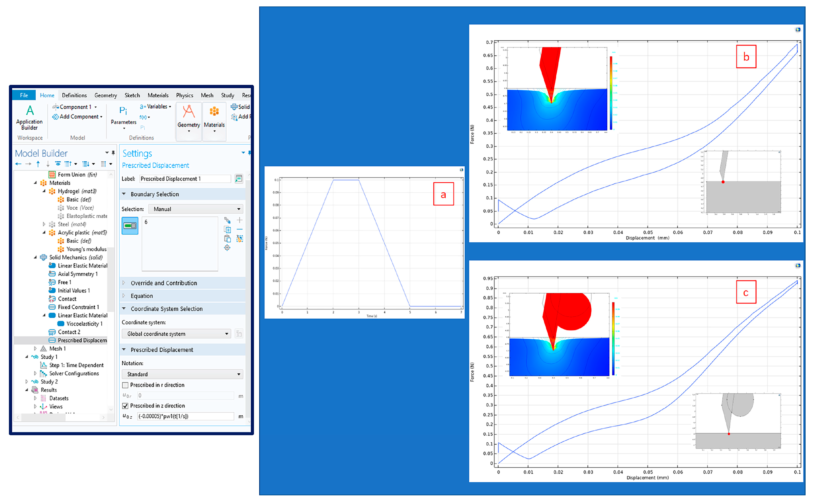This screenshot has width=815, height=504.
Task: Expand the Override and Contribution section
Action: tap(163, 283)
